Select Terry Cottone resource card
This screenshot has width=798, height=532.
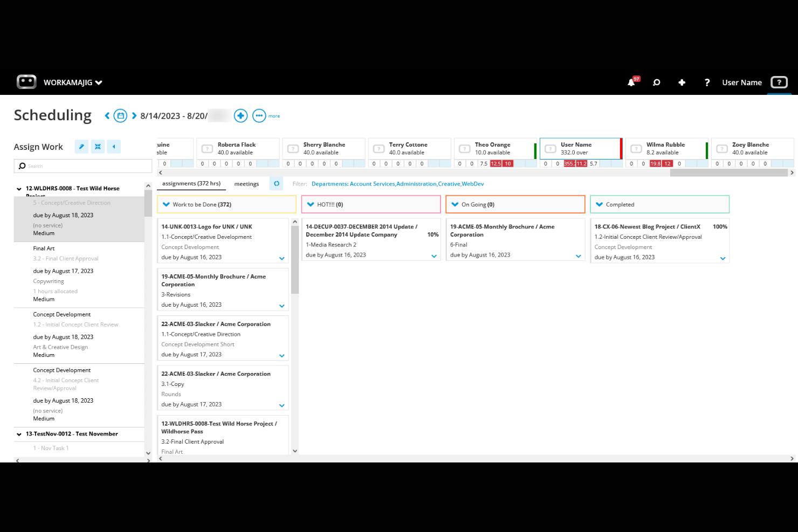409,149
